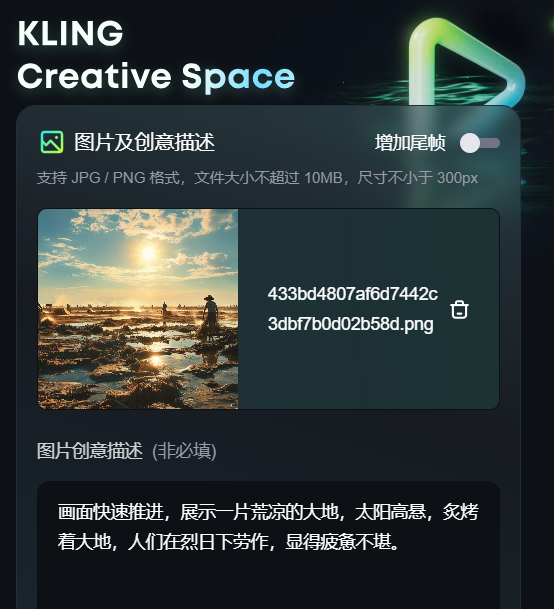Image resolution: width=554 pixels, height=609 pixels.
Task: Click the 增加尾帧 label text
Action: pyautogui.click(x=410, y=143)
